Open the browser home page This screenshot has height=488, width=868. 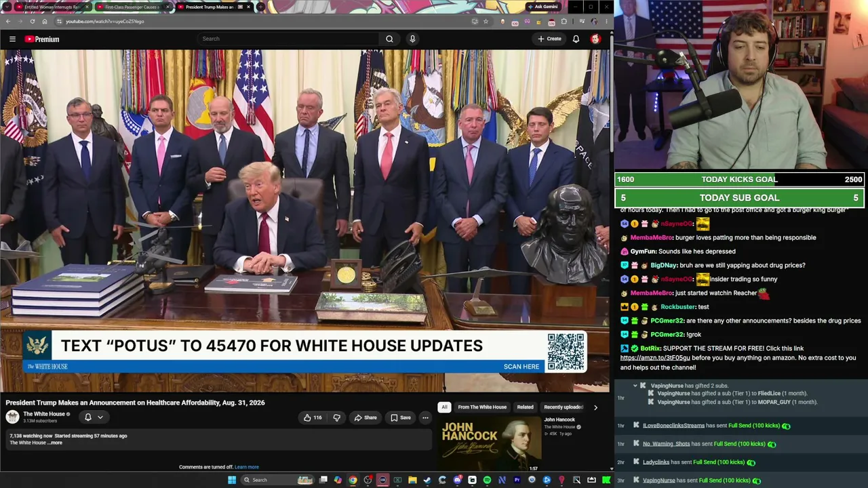[45, 21]
